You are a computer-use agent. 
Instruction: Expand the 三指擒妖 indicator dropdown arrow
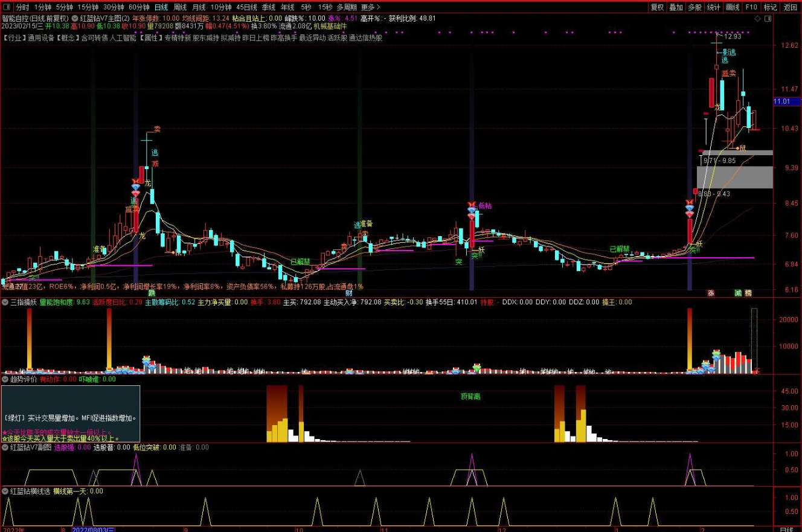[5, 302]
